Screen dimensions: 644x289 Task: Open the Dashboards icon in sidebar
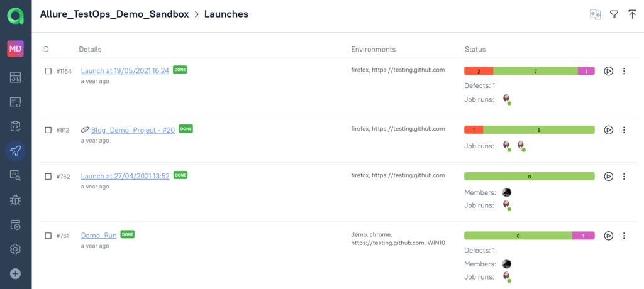pos(16,77)
